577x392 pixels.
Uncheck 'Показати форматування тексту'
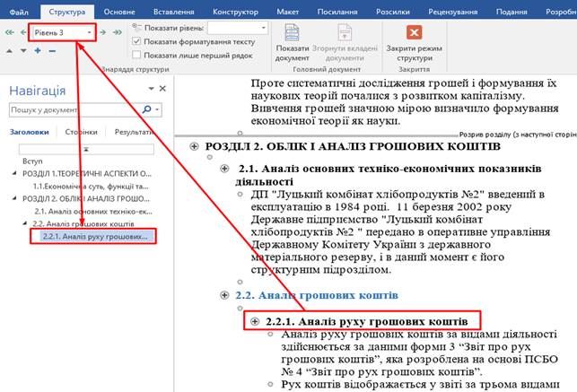pos(136,41)
